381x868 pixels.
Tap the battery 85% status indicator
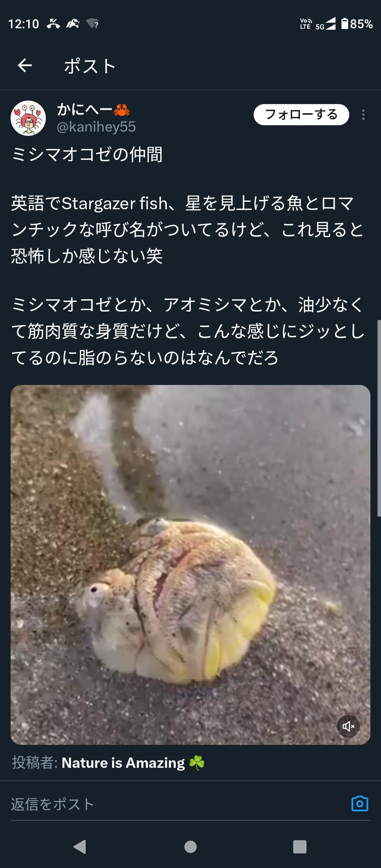click(x=357, y=24)
